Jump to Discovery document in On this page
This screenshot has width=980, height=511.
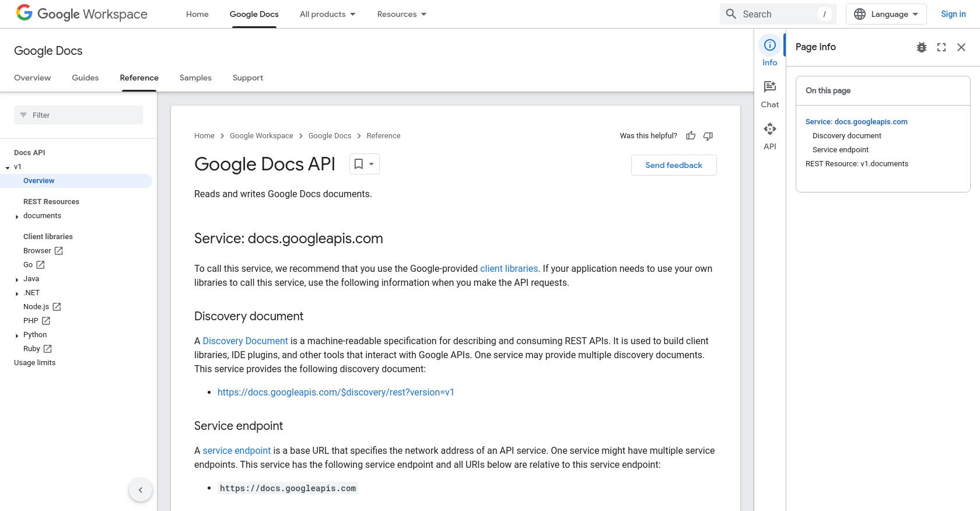847,136
